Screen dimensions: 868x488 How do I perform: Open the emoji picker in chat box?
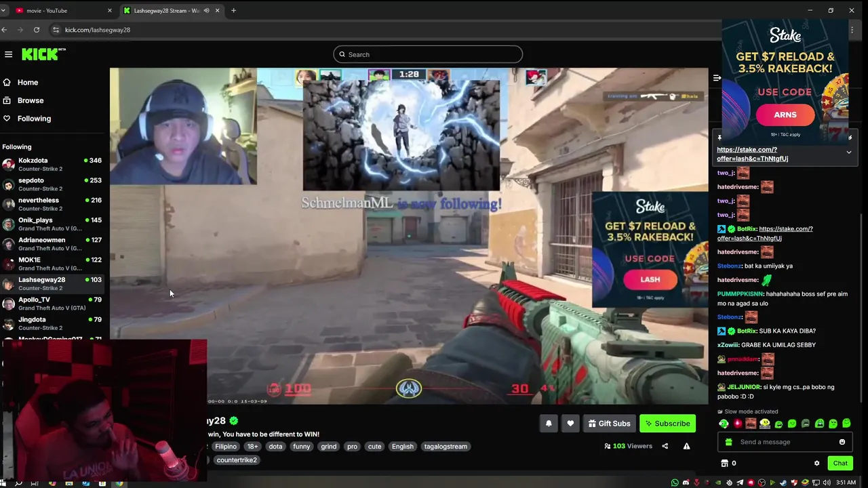(842, 442)
